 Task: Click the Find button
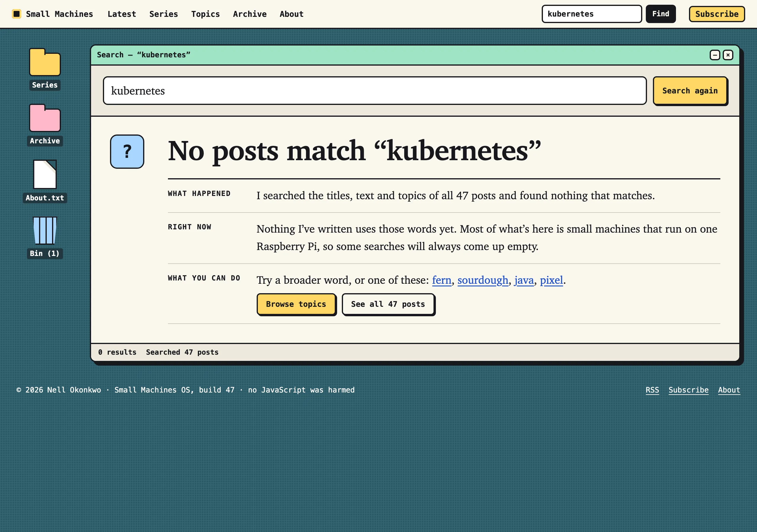click(661, 14)
